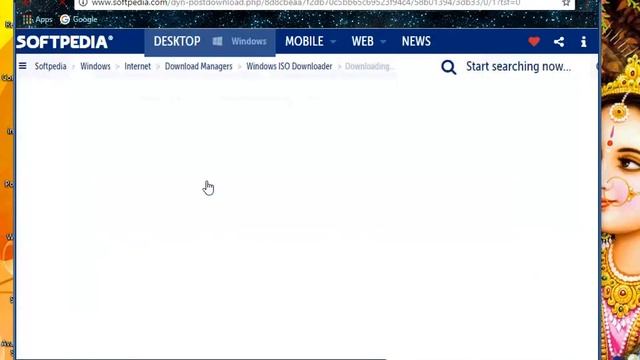Go to the NEWS section
Image resolution: width=640 pixels, height=360 pixels.
(416, 41)
